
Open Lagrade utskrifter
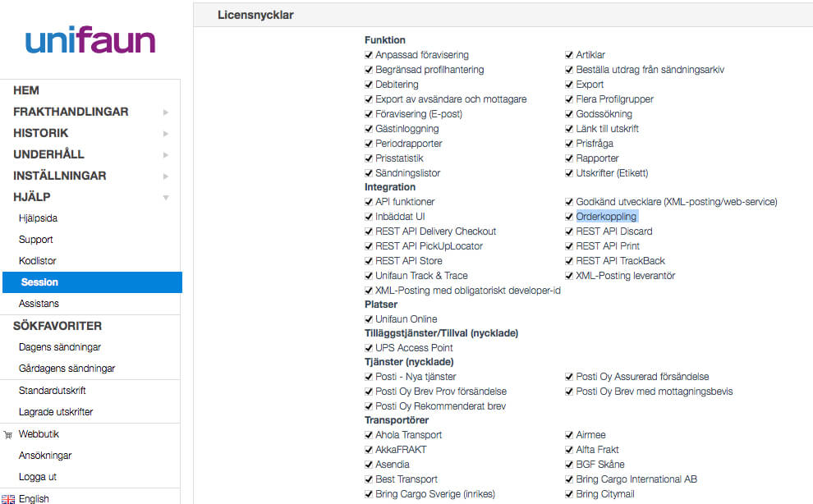pos(56,412)
